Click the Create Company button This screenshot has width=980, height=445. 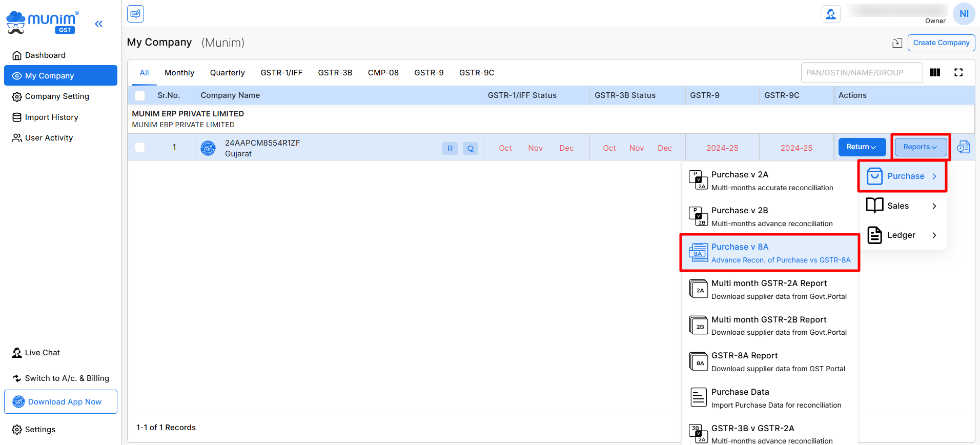coord(941,43)
